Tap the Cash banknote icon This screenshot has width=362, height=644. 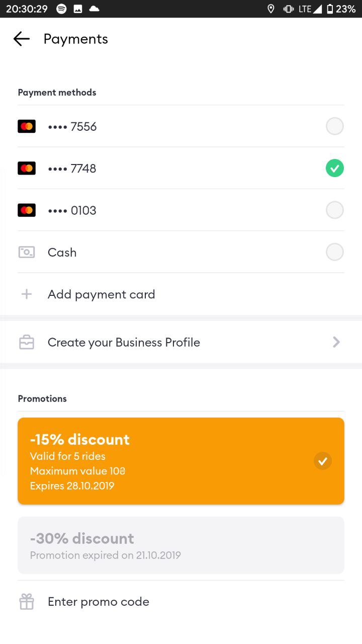(x=27, y=252)
